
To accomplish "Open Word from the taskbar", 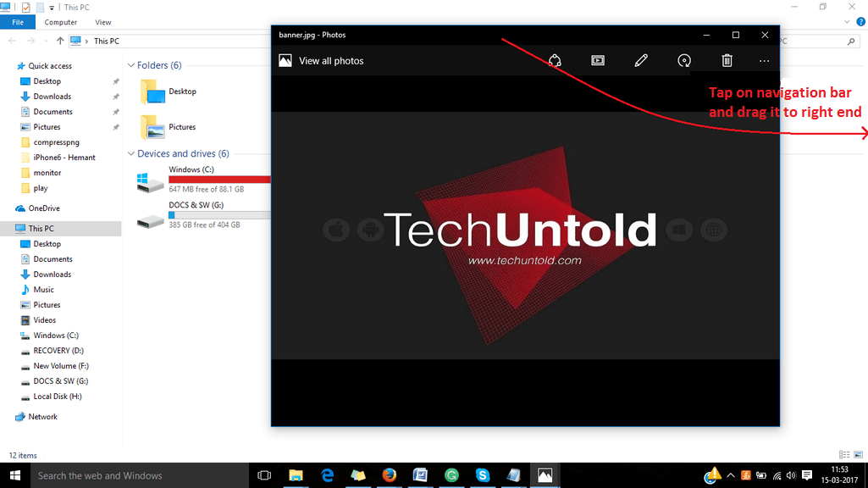I will (x=420, y=475).
